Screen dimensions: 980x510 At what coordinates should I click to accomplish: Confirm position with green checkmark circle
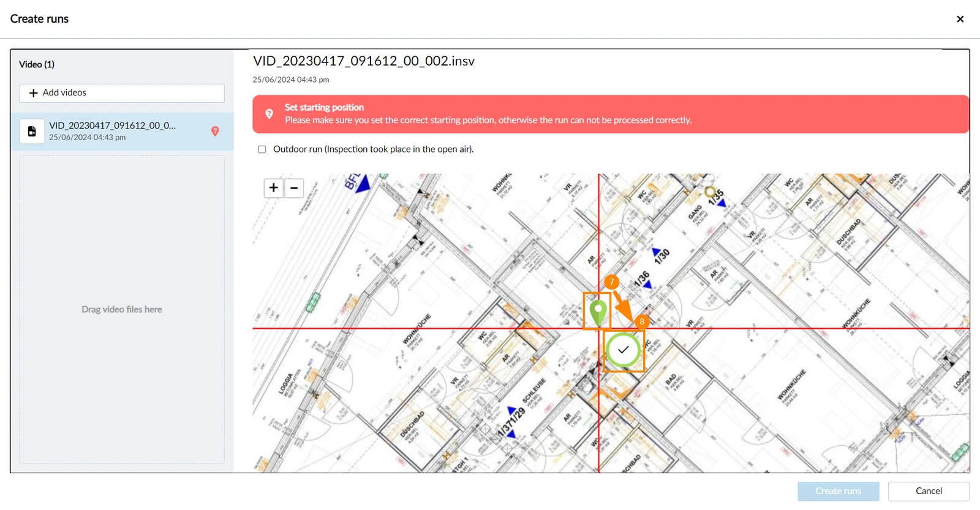tap(624, 350)
